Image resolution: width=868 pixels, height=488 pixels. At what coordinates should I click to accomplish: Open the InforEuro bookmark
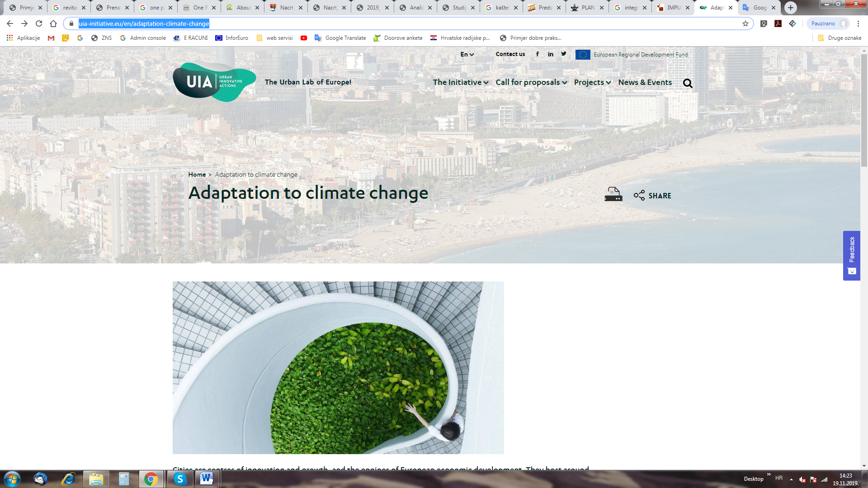click(x=232, y=38)
